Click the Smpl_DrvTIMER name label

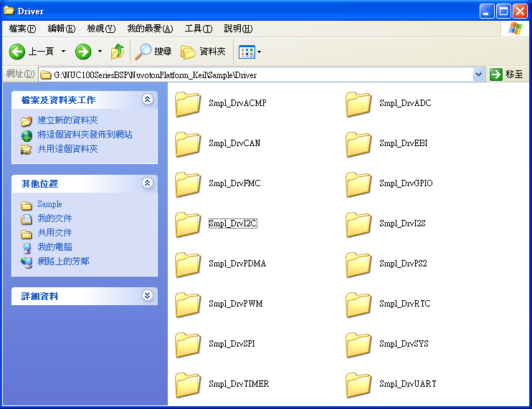coord(239,384)
